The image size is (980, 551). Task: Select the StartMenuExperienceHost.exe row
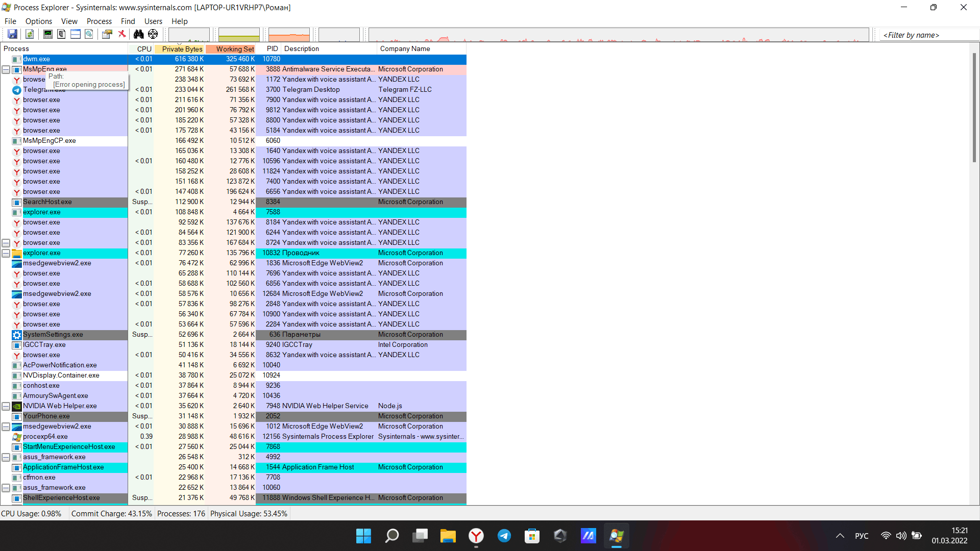click(233, 447)
